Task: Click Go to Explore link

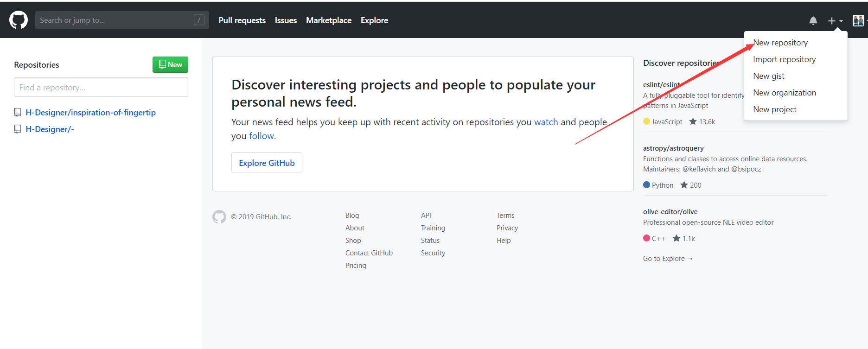Action: (668, 259)
